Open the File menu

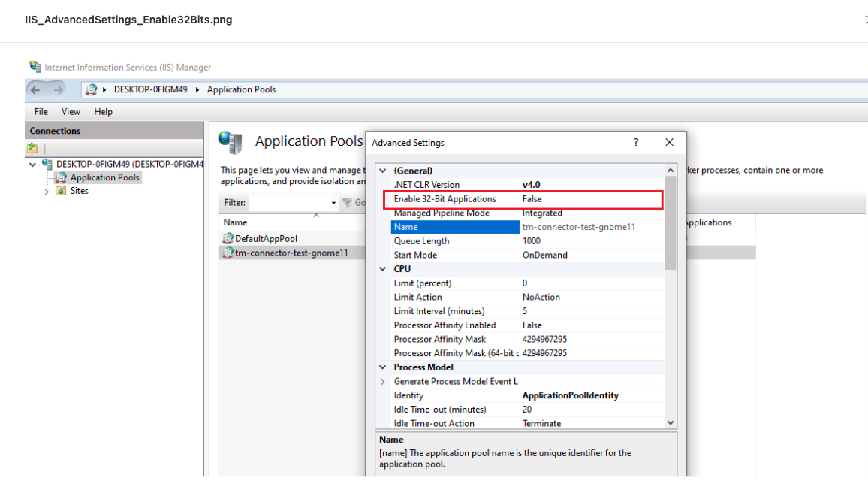[x=40, y=111]
